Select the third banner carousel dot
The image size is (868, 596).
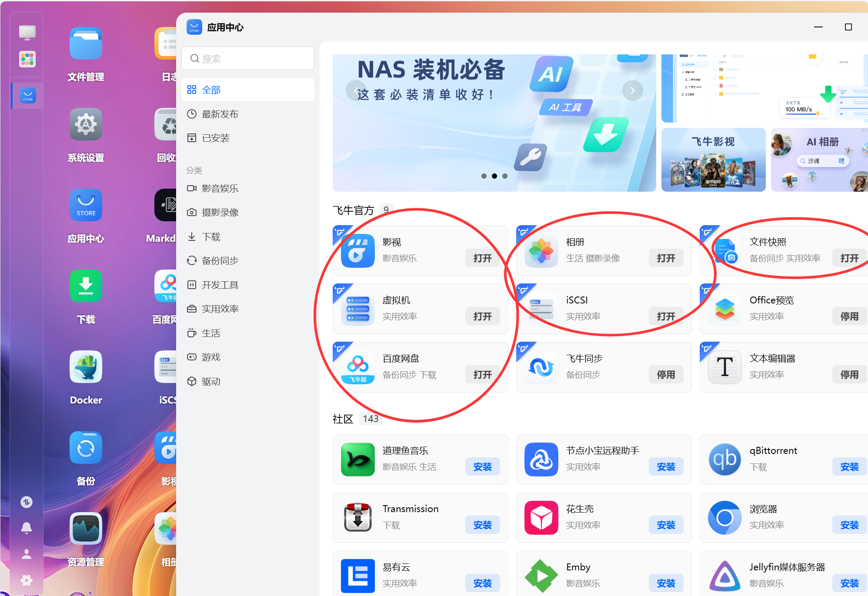[505, 176]
